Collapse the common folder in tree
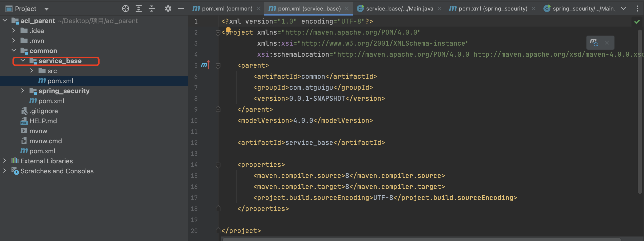Image resolution: width=644 pixels, height=241 pixels. (14, 51)
